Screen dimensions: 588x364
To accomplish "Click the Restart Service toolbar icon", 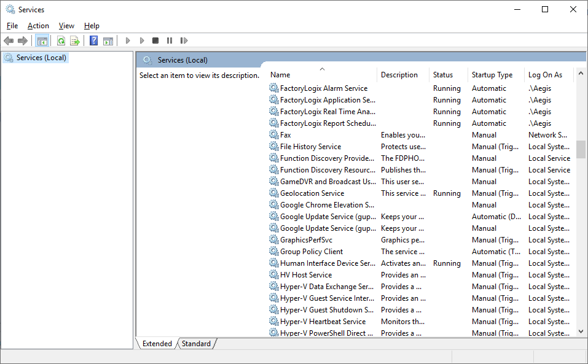I will (184, 41).
